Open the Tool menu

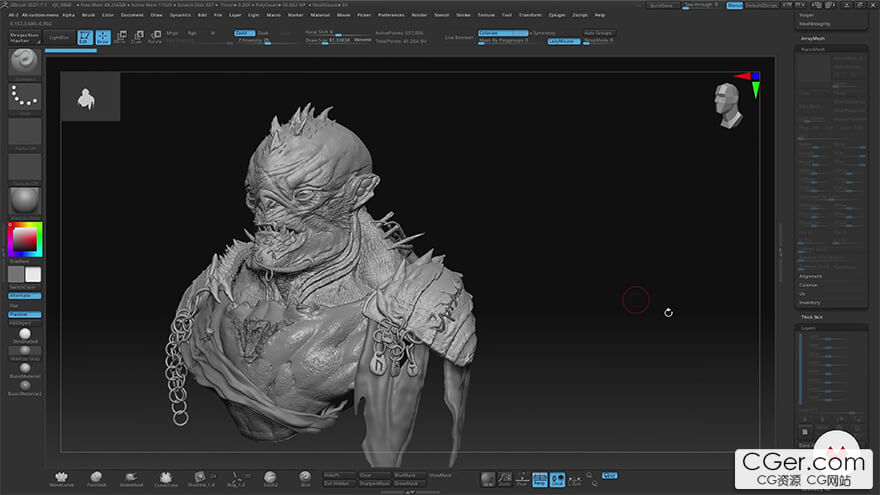pyautogui.click(x=506, y=15)
